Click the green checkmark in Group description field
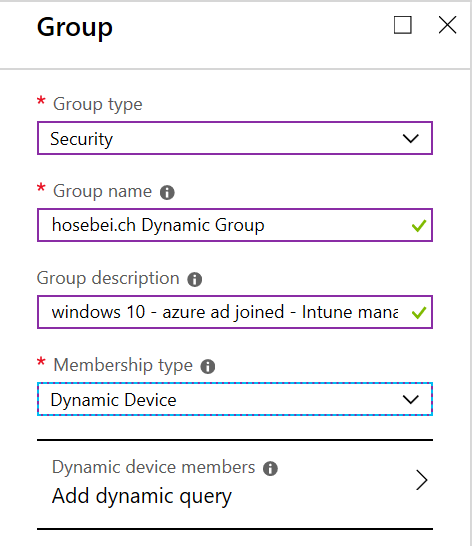This screenshot has height=546, width=472. (x=419, y=313)
